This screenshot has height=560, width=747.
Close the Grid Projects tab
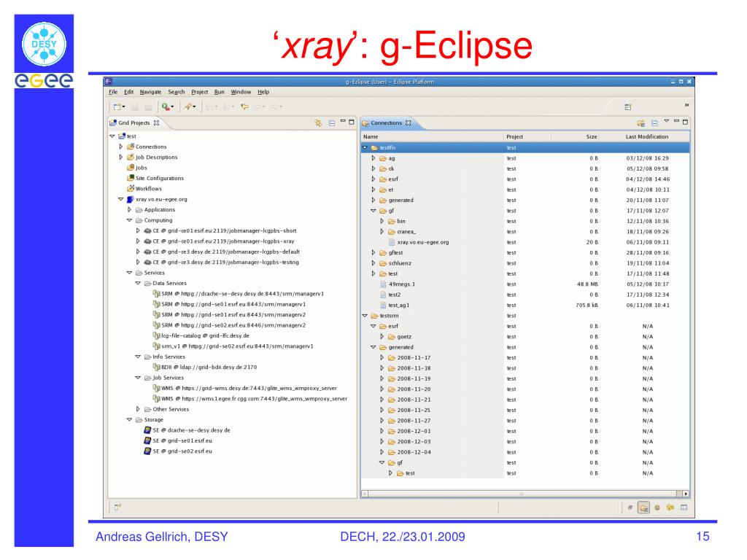coord(156,122)
